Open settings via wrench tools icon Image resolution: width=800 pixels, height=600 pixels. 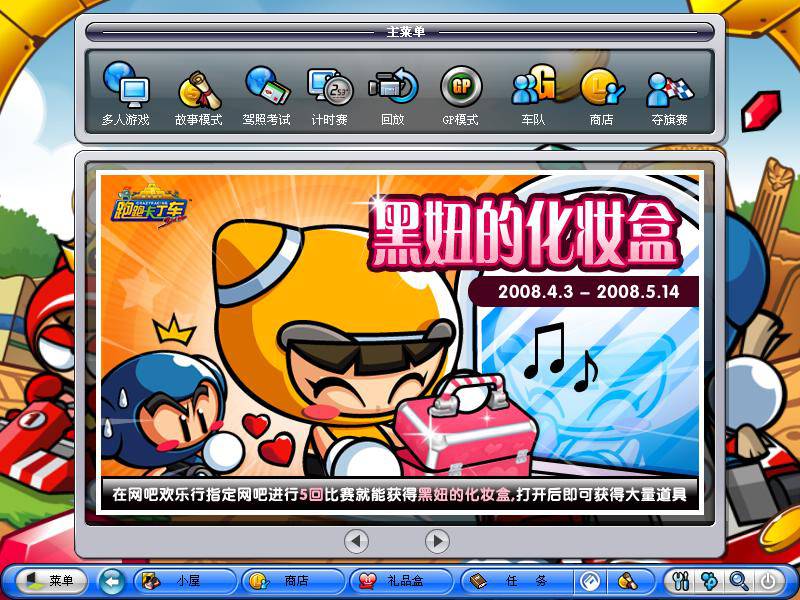(x=681, y=581)
